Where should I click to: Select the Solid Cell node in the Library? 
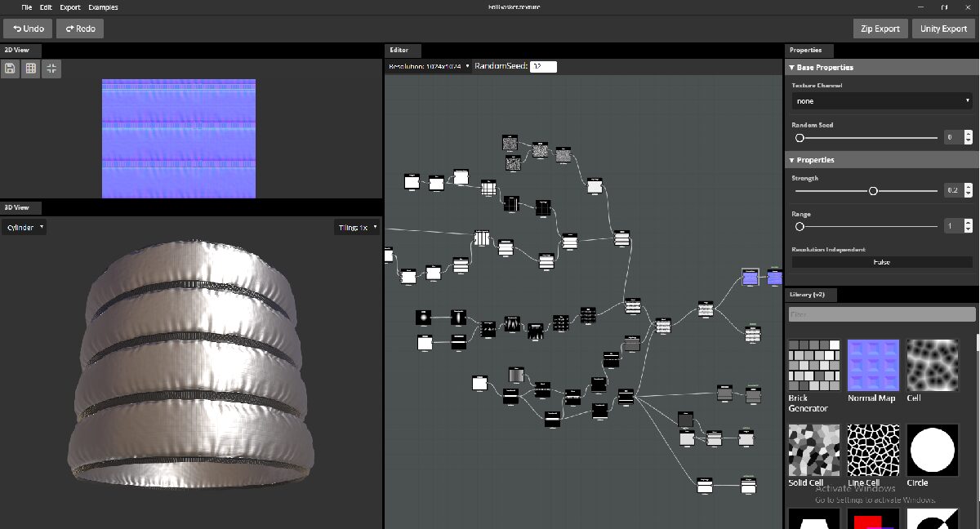coord(813,450)
